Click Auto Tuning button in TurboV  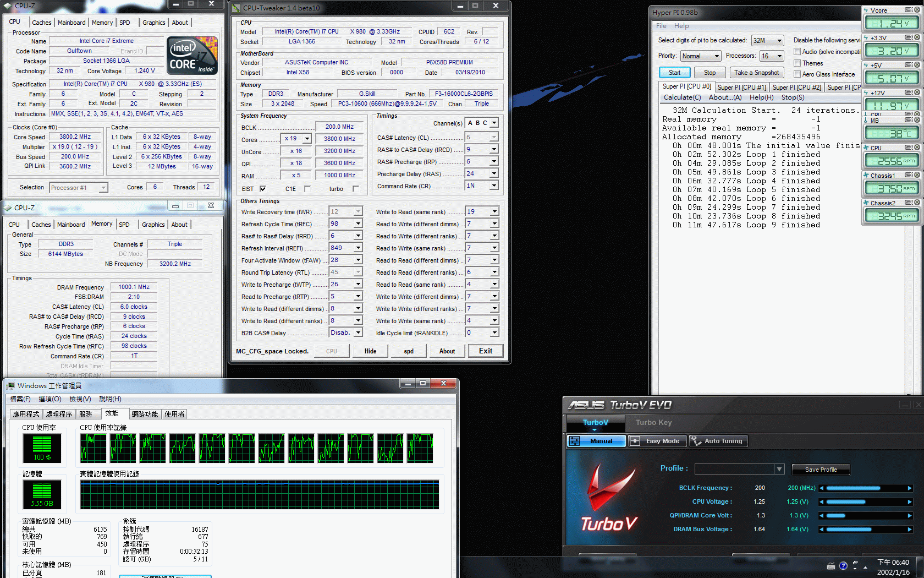717,441
